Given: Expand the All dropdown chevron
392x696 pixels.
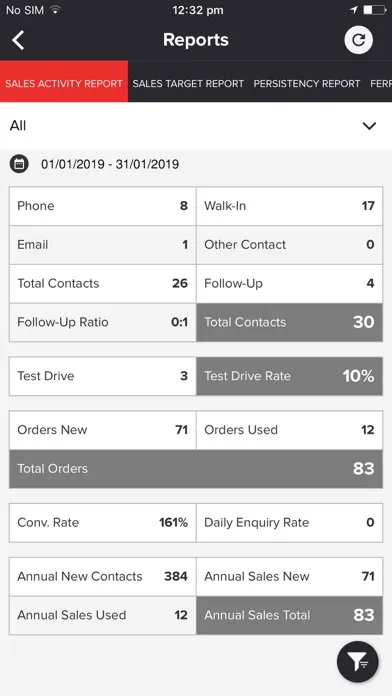Looking at the screenshot, I should click(369, 126).
